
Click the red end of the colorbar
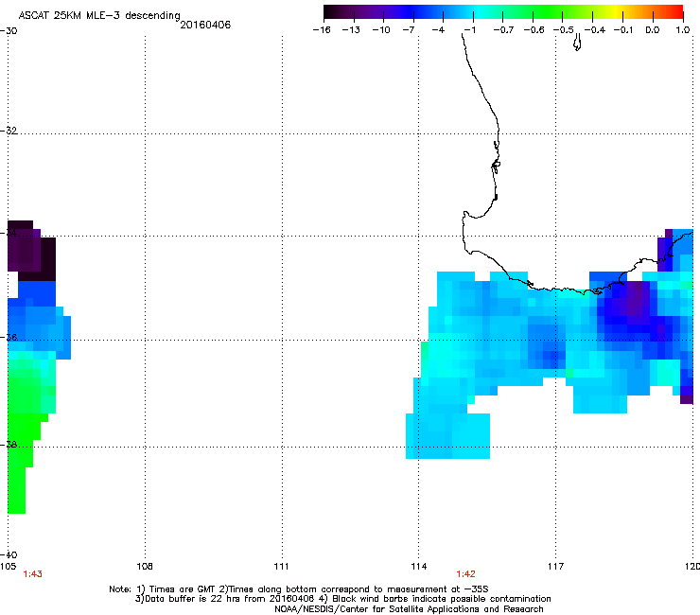pyautogui.click(x=678, y=12)
